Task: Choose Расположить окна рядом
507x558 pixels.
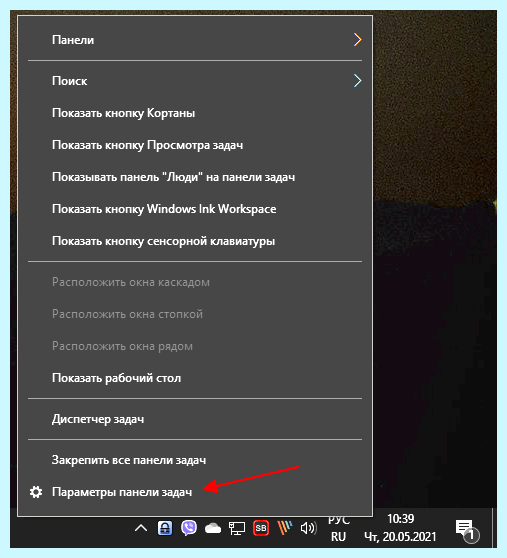Action: click(195, 346)
